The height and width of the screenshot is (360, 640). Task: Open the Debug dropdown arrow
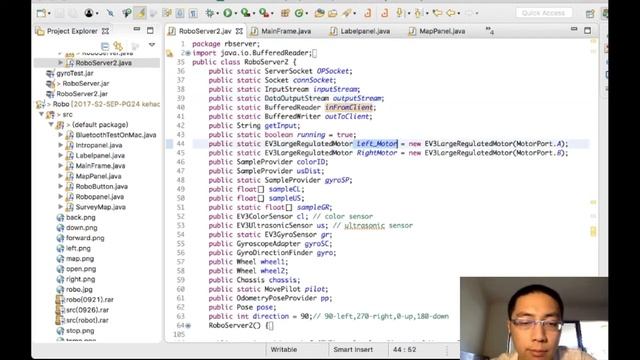218,13
